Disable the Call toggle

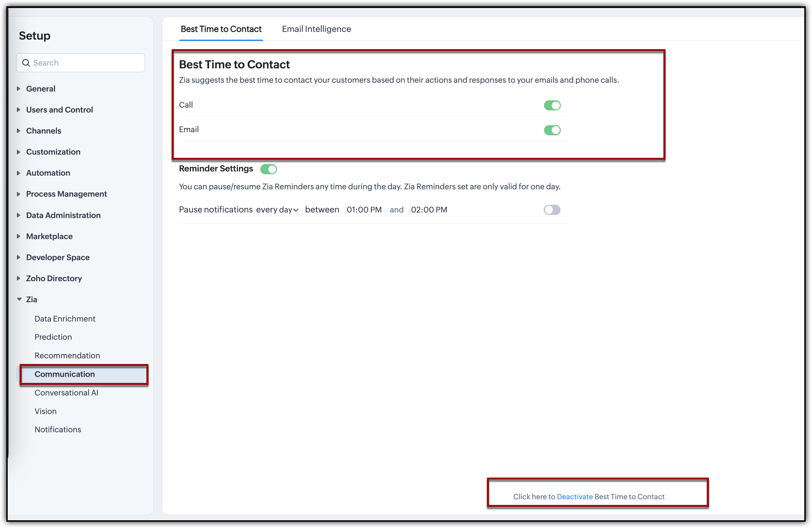coord(552,105)
